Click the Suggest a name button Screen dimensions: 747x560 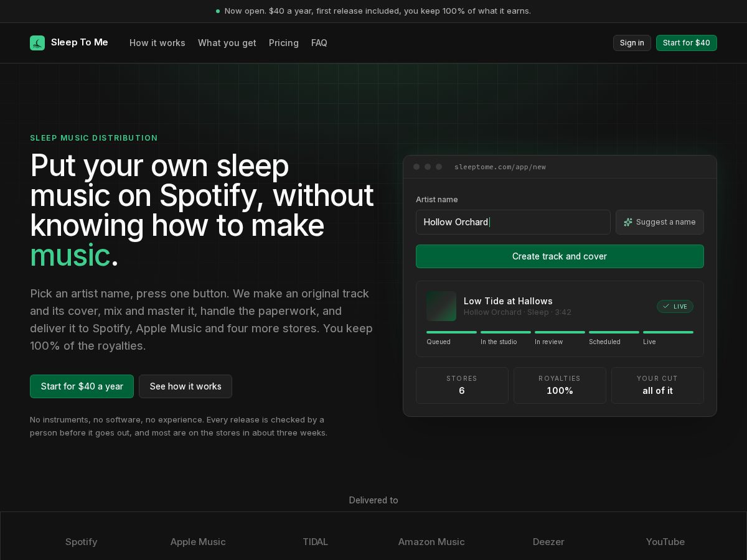click(x=660, y=222)
